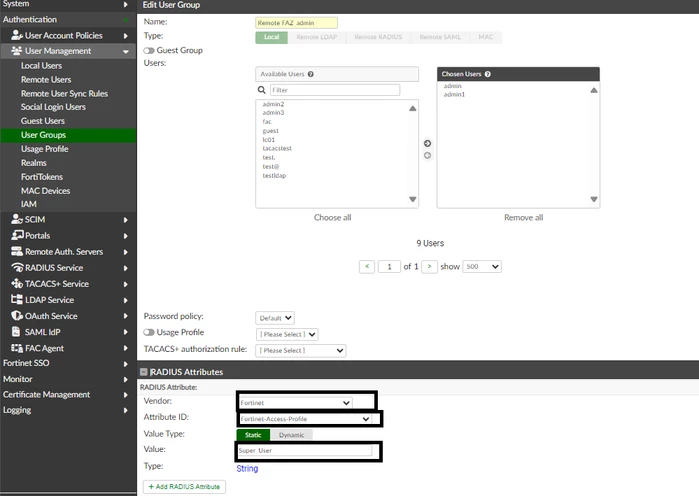
Task: Expand the Fortinet SSO menu
Action: (126, 364)
